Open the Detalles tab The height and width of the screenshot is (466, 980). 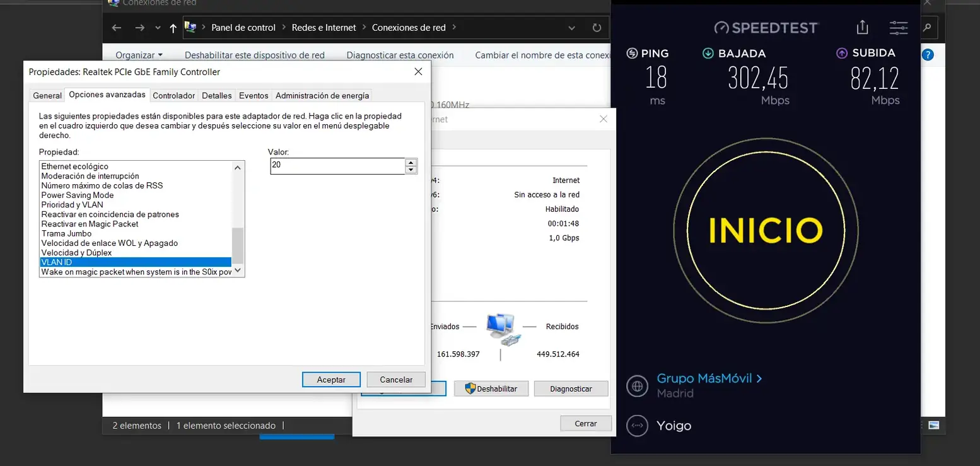(x=217, y=95)
